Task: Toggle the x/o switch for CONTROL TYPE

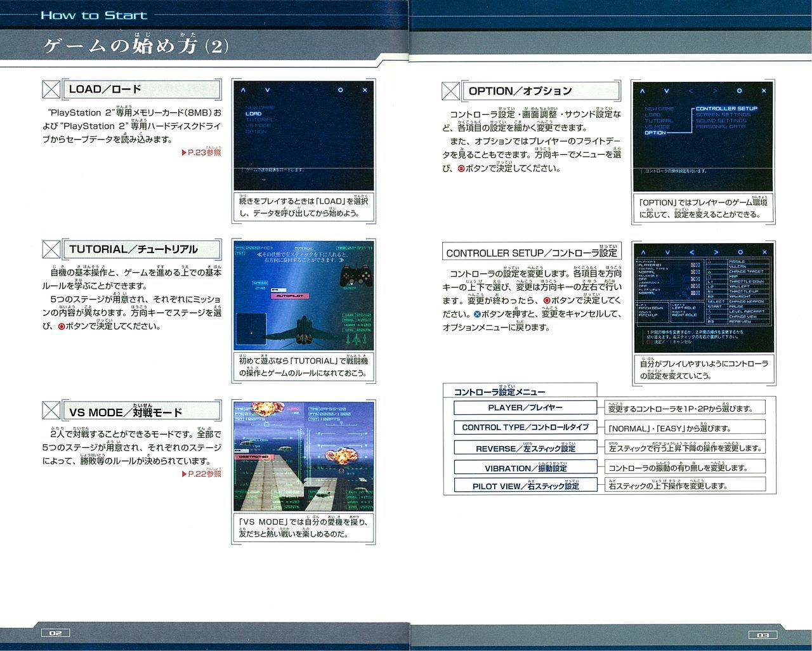Action: [695, 272]
